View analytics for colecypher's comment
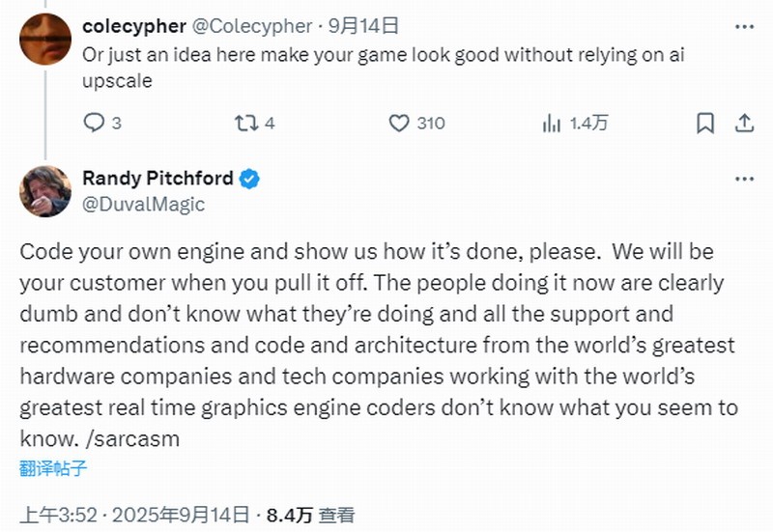The width and height of the screenshot is (773, 532). tap(553, 123)
